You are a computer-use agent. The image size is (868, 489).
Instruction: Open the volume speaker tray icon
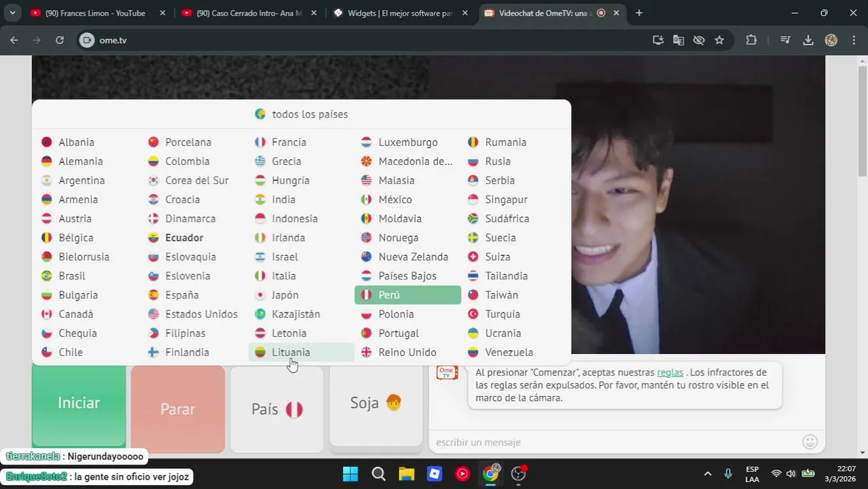(791, 473)
